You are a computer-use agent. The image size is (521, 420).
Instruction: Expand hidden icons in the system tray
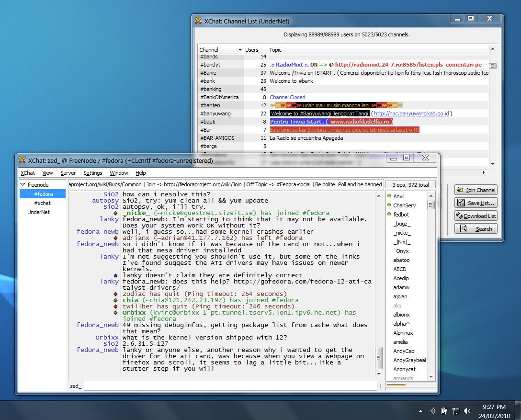(420, 410)
